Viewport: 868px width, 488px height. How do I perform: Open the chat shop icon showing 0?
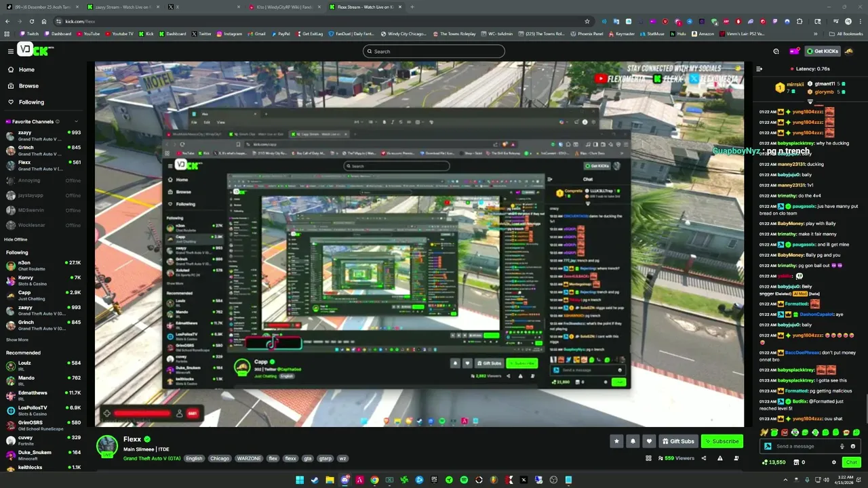800,462
